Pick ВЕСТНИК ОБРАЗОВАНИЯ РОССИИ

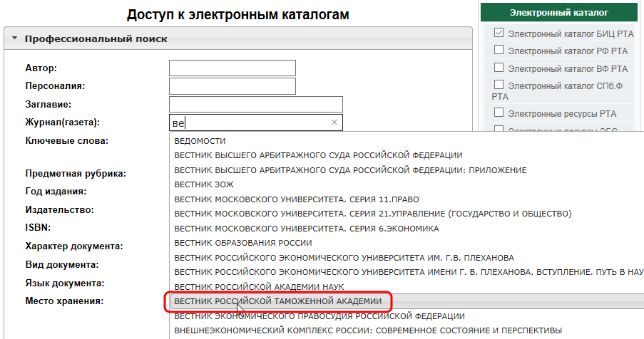click(243, 243)
